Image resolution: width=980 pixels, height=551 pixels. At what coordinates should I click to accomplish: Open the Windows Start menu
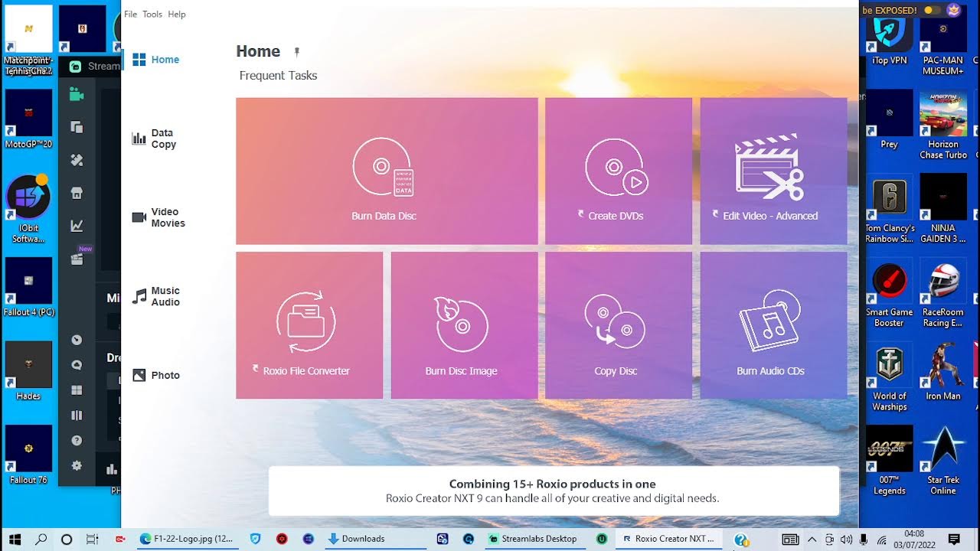[15, 539]
